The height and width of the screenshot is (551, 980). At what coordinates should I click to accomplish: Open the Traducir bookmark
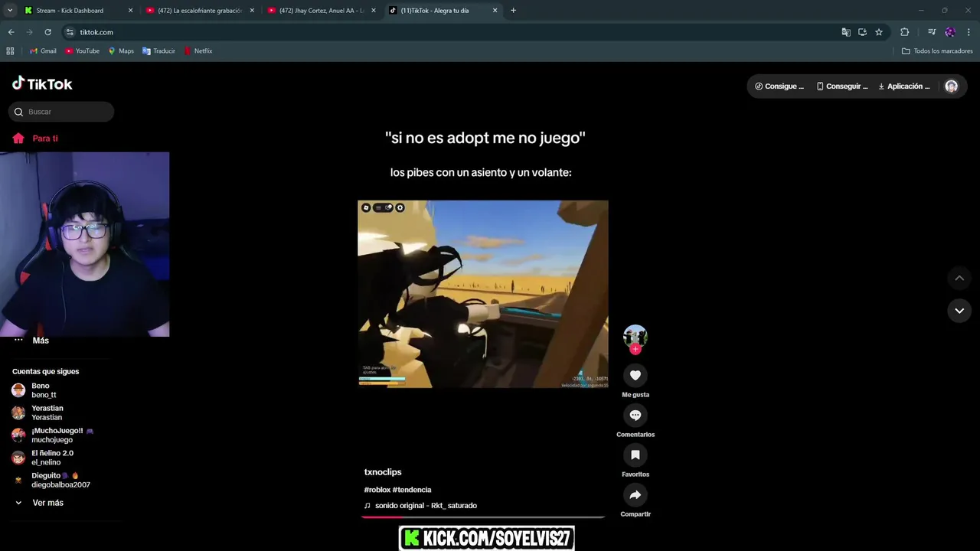click(x=158, y=51)
